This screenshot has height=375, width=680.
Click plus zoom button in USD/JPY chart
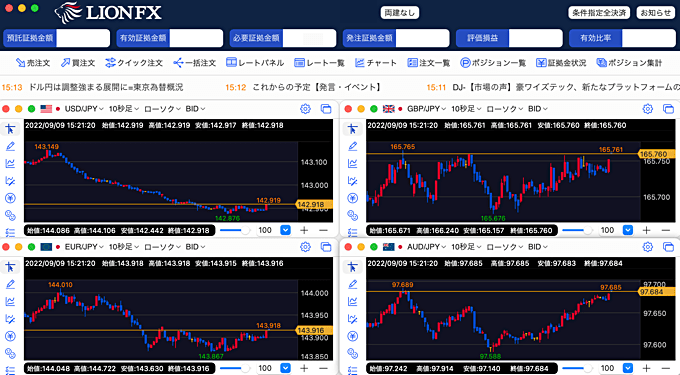point(304,230)
